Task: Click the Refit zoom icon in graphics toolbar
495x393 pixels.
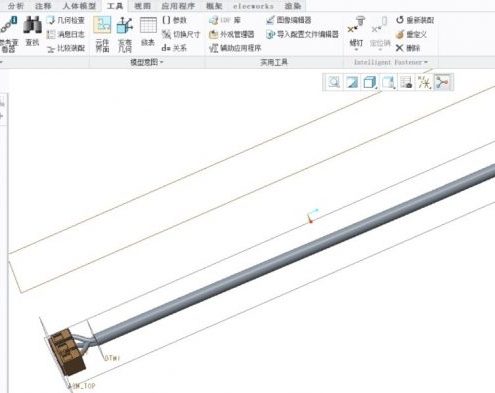Action: [334, 82]
